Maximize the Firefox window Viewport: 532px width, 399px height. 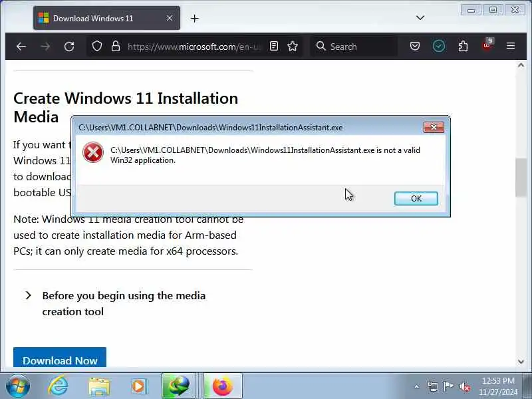[x=493, y=10]
